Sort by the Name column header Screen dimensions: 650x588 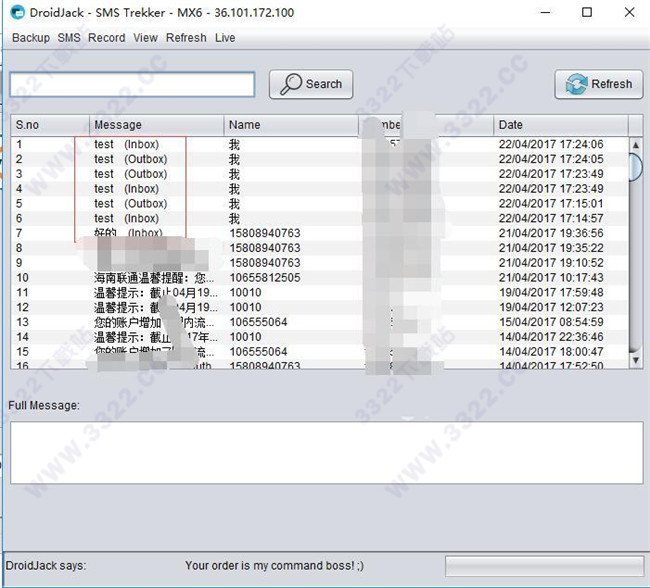[x=291, y=125]
